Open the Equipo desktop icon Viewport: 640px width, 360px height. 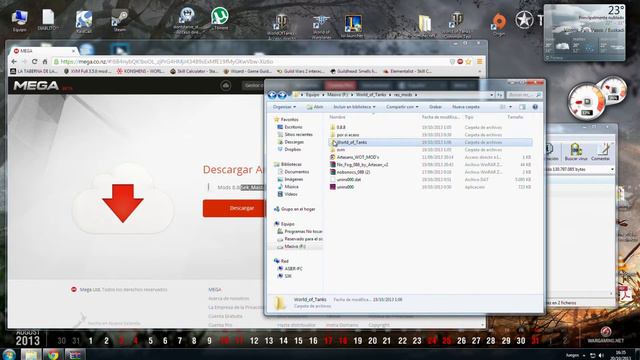tap(19, 20)
